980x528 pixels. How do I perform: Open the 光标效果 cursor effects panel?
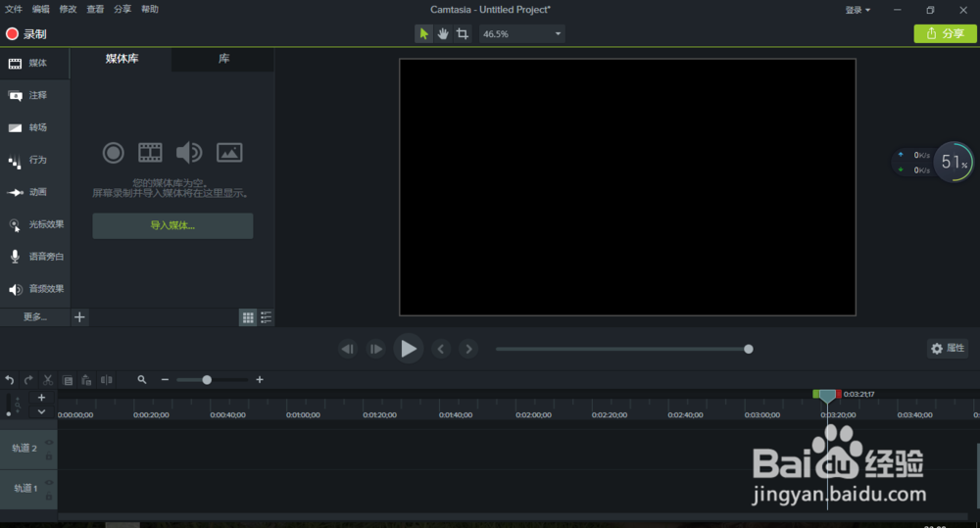[x=34, y=224]
